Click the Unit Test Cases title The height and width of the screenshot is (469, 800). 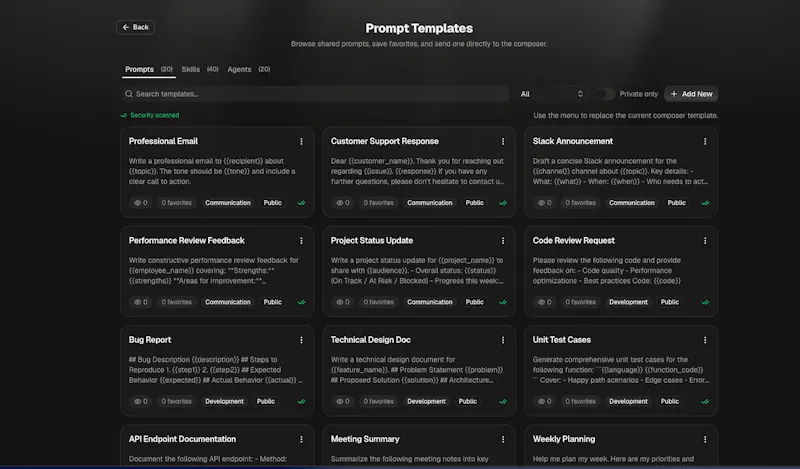pos(562,340)
